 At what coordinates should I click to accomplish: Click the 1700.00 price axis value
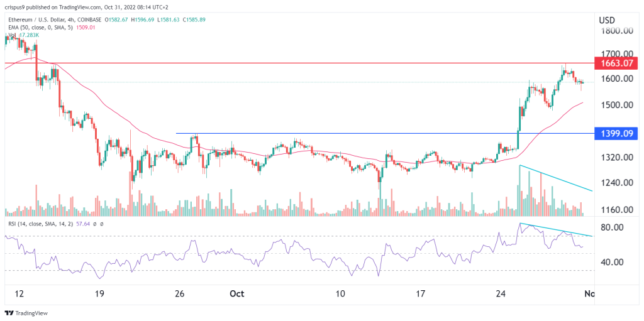616,53
